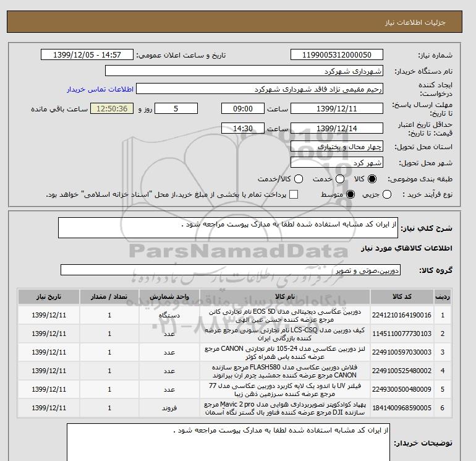The width and height of the screenshot is (476, 461).
Task: Select the کالا radio button
Action: (372, 179)
